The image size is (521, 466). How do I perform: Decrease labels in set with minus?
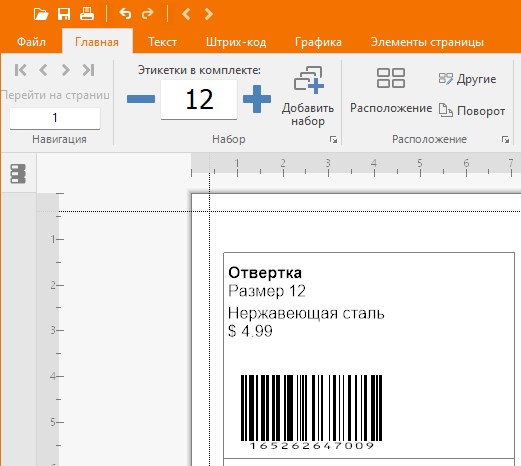tap(141, 99)
